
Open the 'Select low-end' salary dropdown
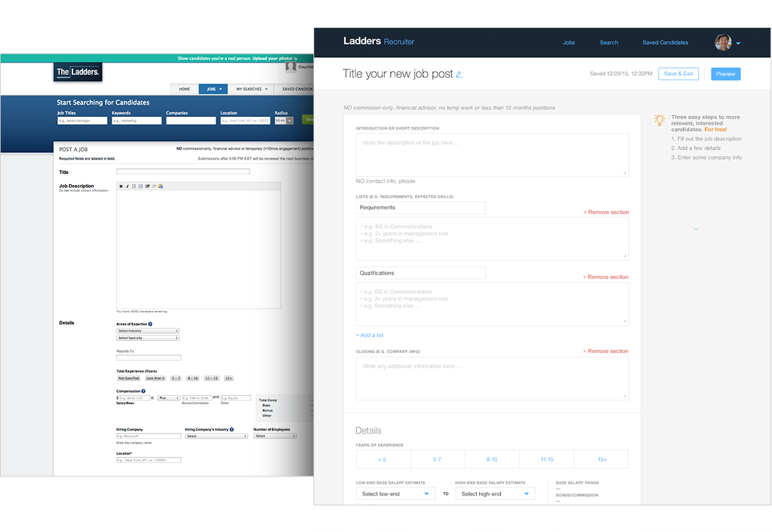tap(395, 493)
